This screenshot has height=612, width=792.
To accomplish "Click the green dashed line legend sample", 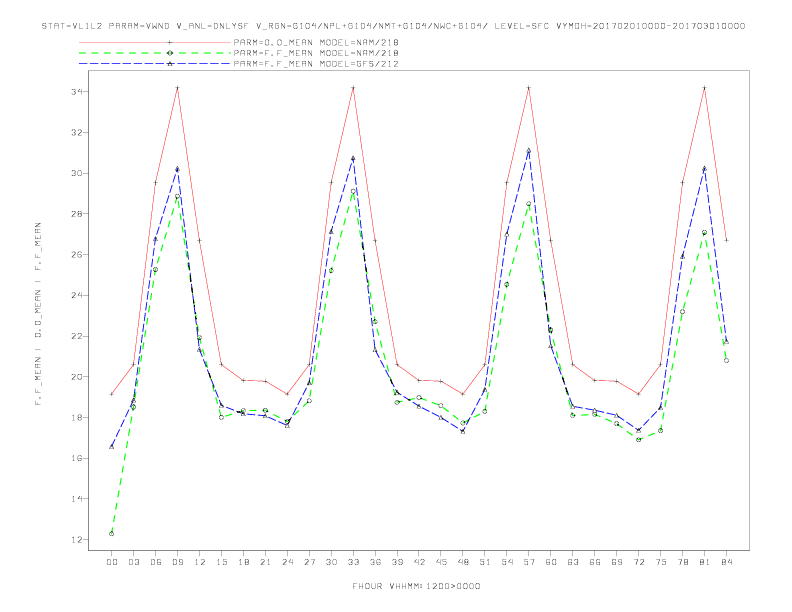I will coord(155,53).
